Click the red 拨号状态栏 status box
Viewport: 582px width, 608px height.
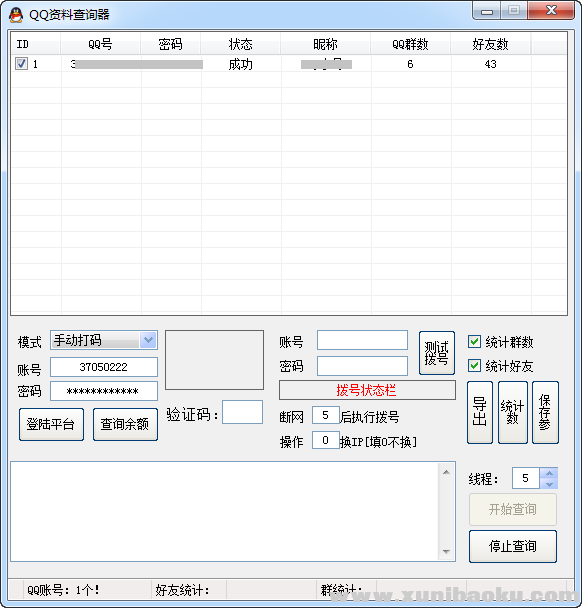click(x=367, y=390)
